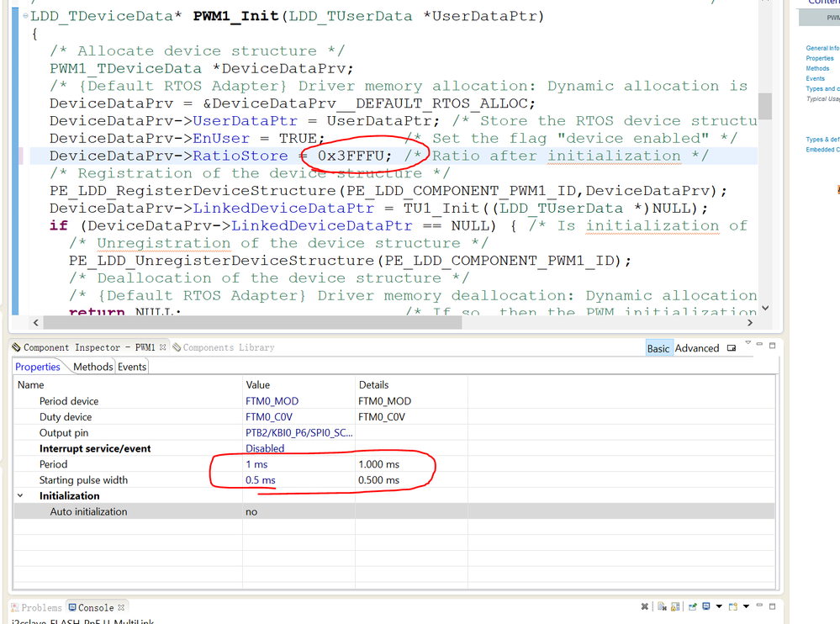Switch to Basic view mode
The height and width of the screenshot is (624, 840).
click(x=658, y=348)
